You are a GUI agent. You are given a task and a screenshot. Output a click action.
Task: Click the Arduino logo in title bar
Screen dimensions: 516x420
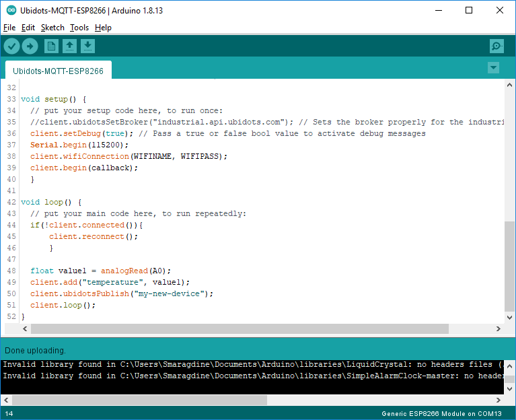[x=11, y=11]
